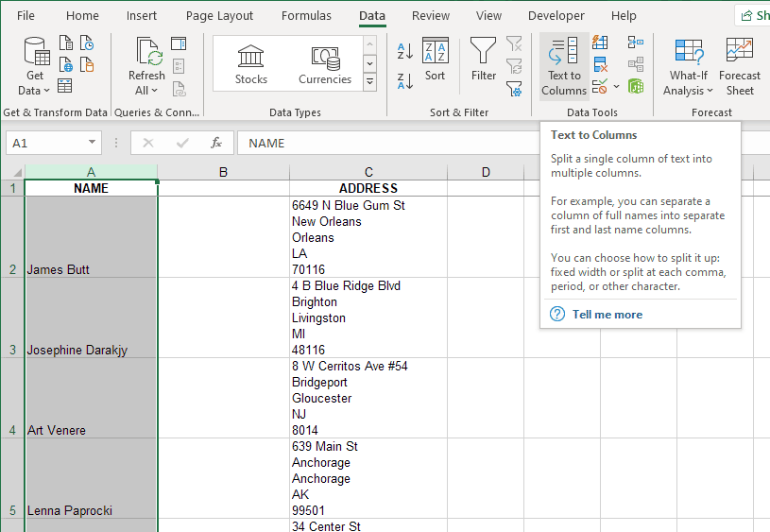Viewport: 770px width, 532px height.
Task: Click the Text to Columns button
Action: (564, 66)
